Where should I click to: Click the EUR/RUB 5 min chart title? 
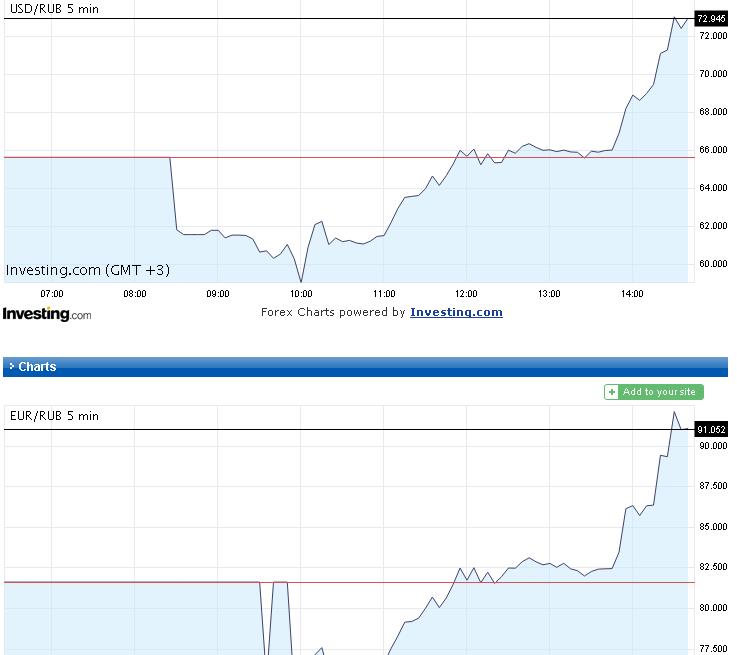(53, 416)
